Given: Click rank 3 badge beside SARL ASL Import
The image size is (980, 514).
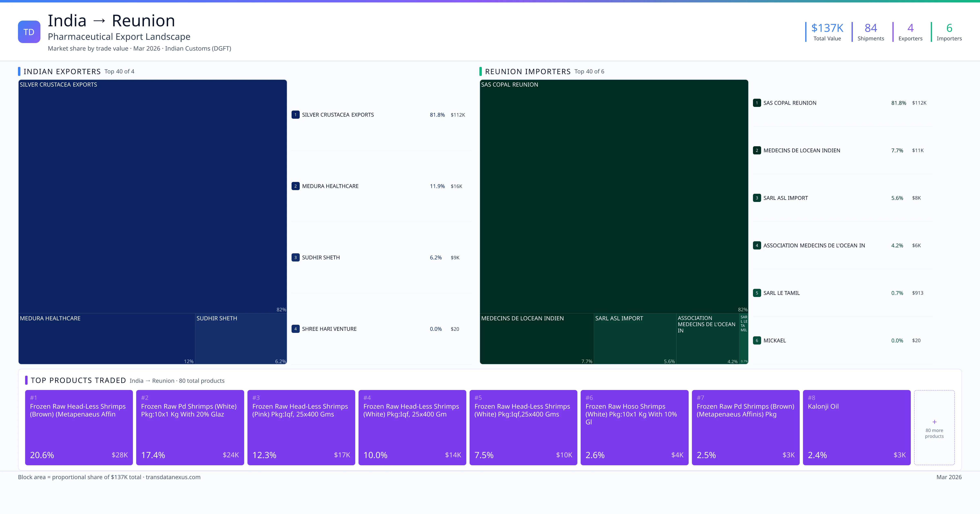Looking at the screenshot, I should pos(757,198).
